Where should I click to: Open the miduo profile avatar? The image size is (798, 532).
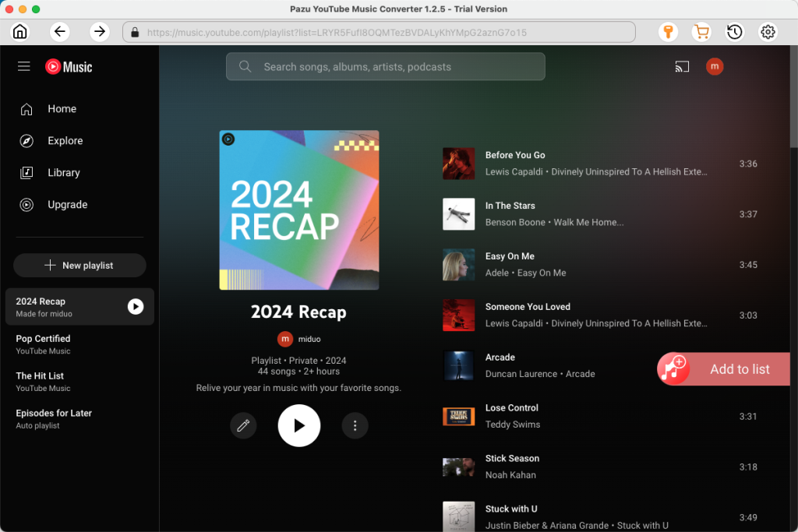[715, 67]
